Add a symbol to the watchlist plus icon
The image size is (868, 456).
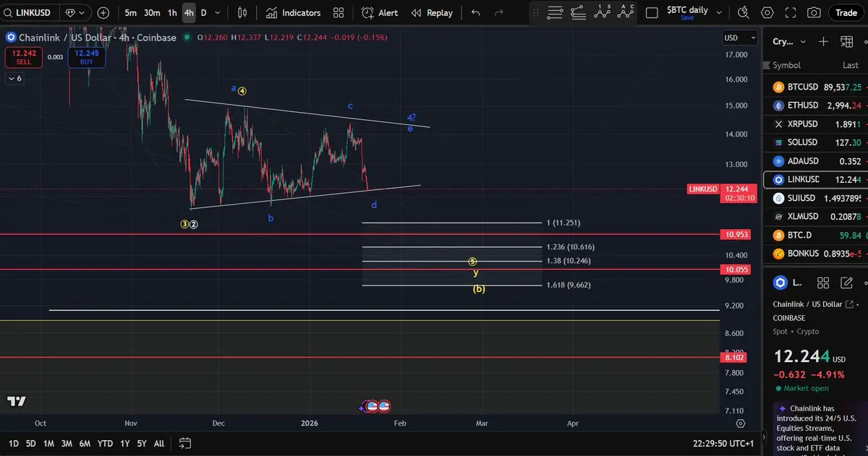pos(823,41)
